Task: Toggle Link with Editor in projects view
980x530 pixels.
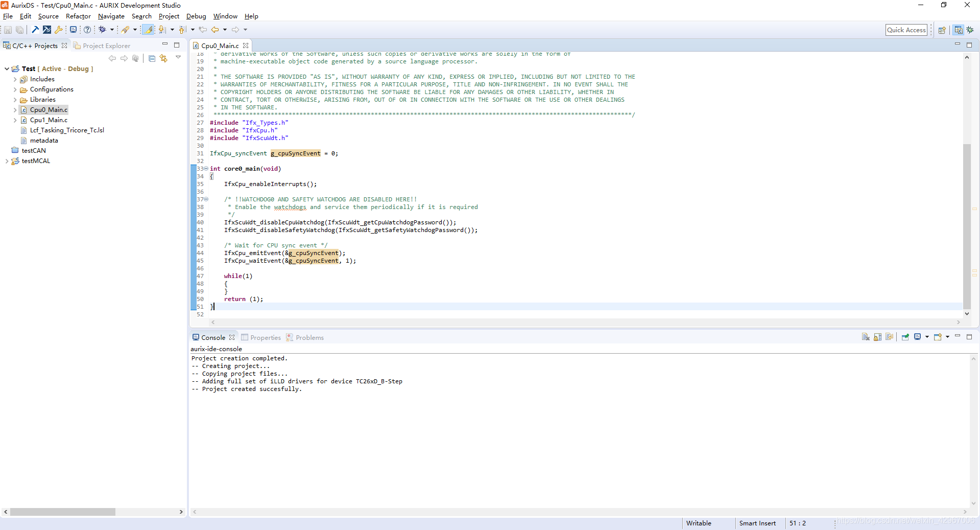Action: (163, 58)
